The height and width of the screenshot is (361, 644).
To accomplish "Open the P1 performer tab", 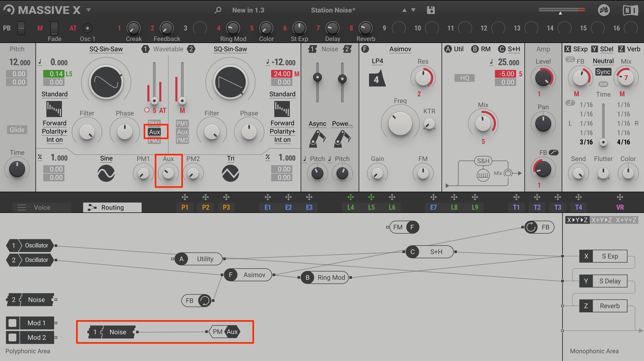I will 185,207.
